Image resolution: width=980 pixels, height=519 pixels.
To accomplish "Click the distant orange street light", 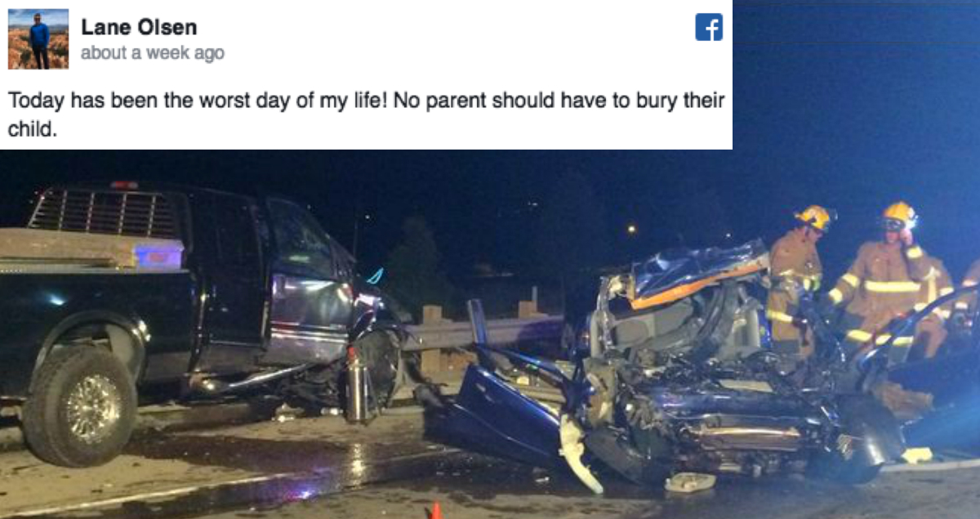I will 631,230.
